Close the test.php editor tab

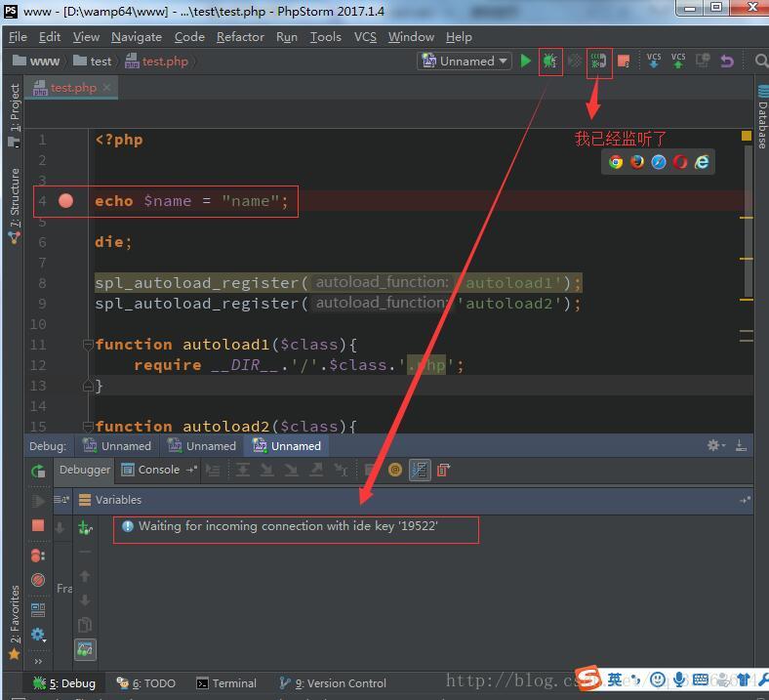[x=107, y=87]
